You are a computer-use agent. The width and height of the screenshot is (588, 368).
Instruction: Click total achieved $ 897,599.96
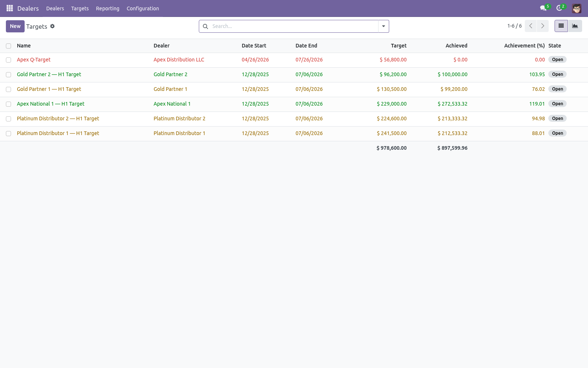[x=452, y=148]
